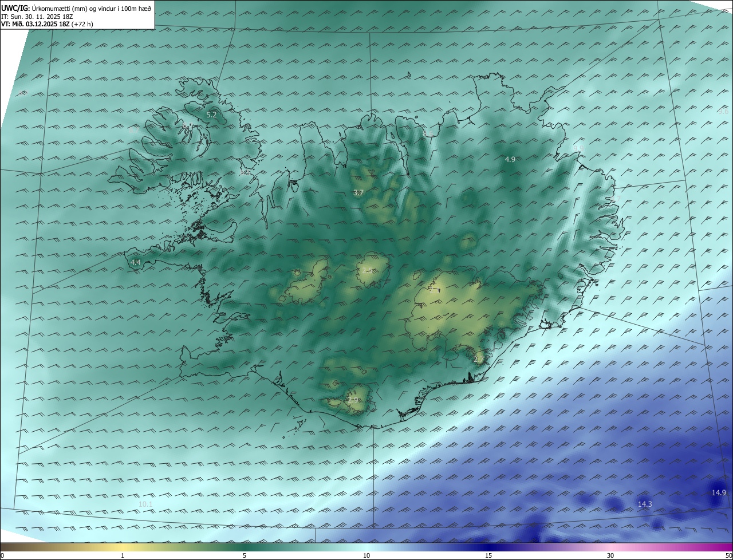Click the 10 tick on the colour scale

pos(366,555)
